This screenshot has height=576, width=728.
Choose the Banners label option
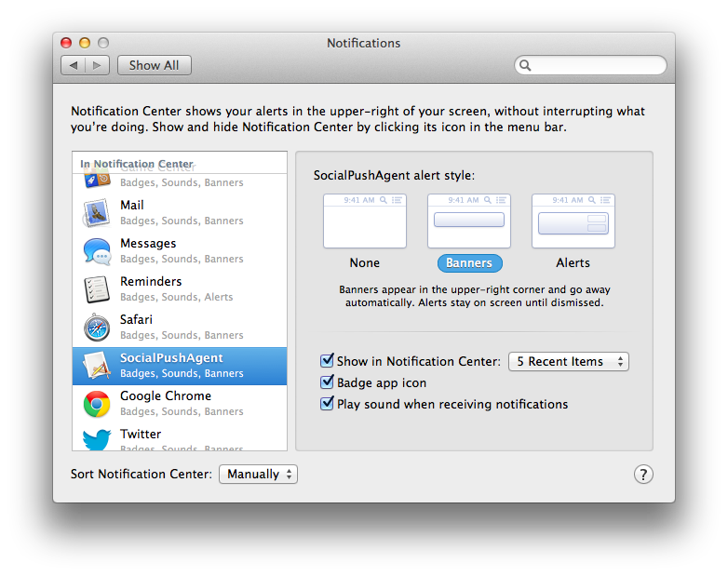click(x=469, y=263)
